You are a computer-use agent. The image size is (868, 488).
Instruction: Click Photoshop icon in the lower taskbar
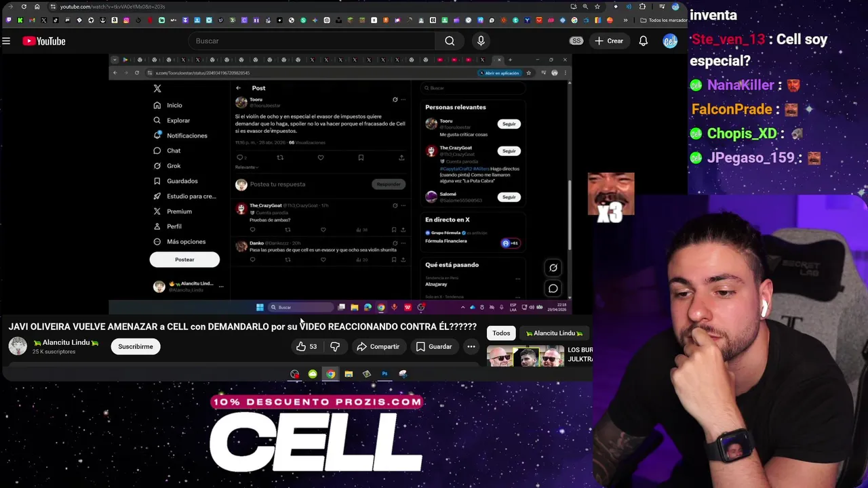click(384, 373)
